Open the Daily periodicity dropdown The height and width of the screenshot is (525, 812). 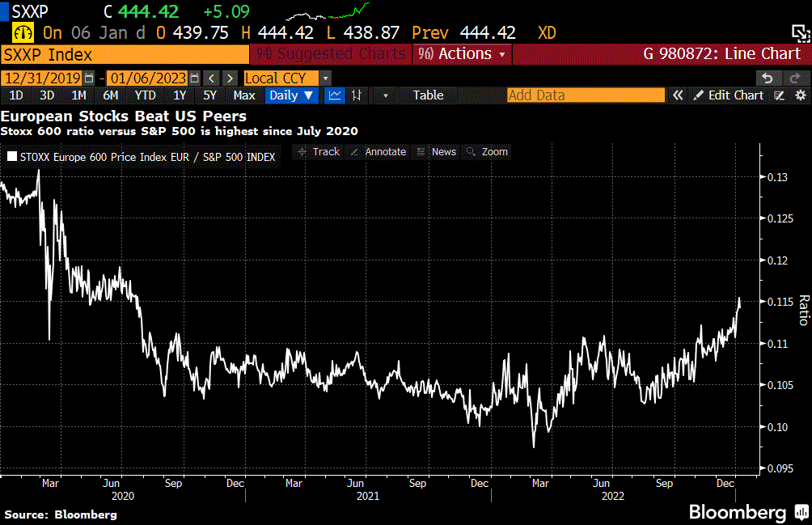point(291,95)
